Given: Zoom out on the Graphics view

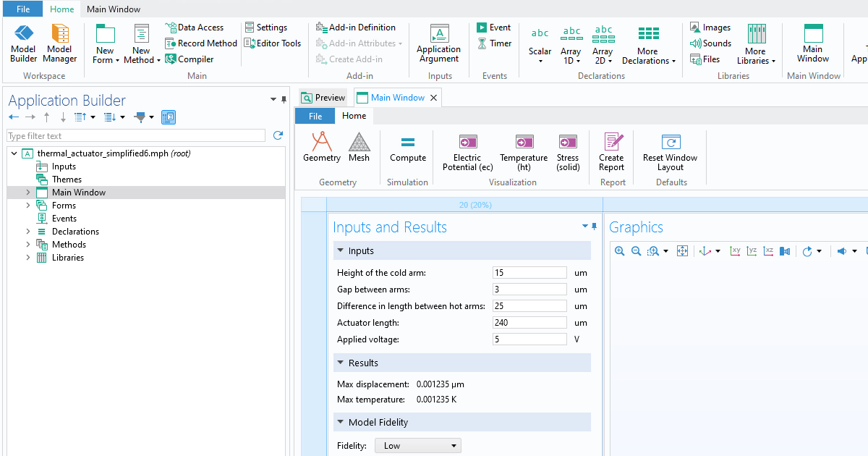Looking at the screenshot, I should click(x=636, y=251).
